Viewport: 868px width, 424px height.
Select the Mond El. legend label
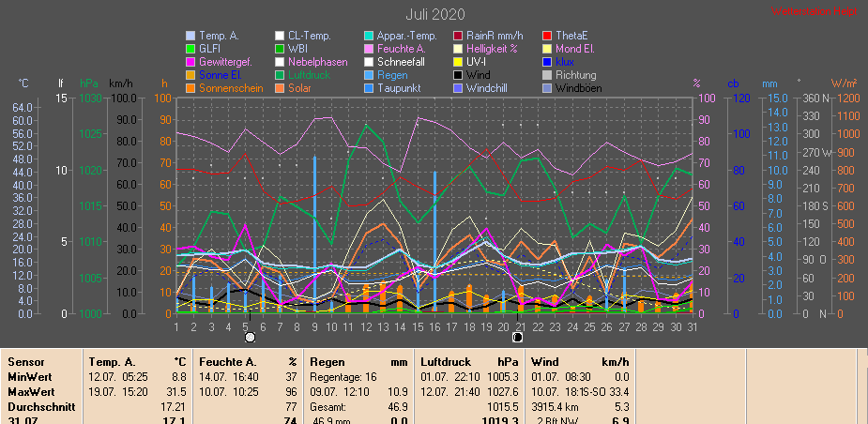[574, 49]
